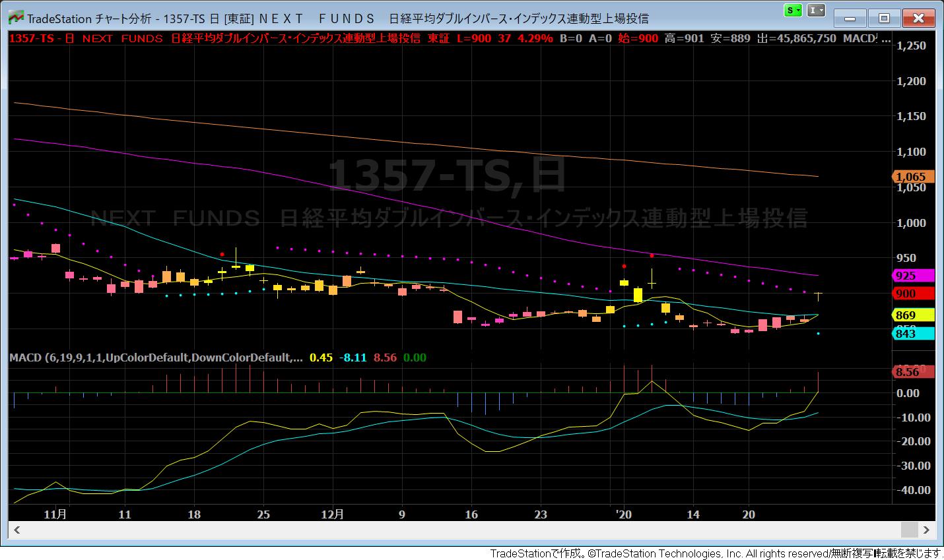Screen dimensions: 944x560
Task: Click the 1,200 price axis label
Action: point(912,81)
